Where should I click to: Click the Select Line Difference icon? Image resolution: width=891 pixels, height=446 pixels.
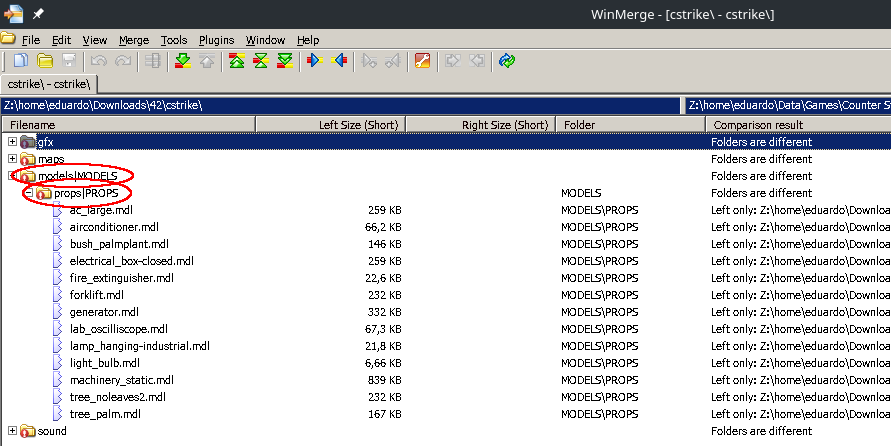click(152, 60)
